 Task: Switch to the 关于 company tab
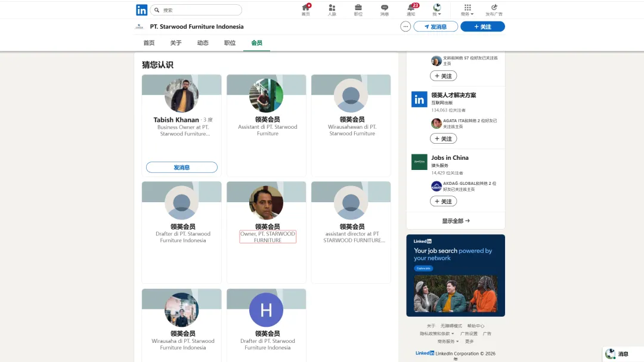point(175,42)
